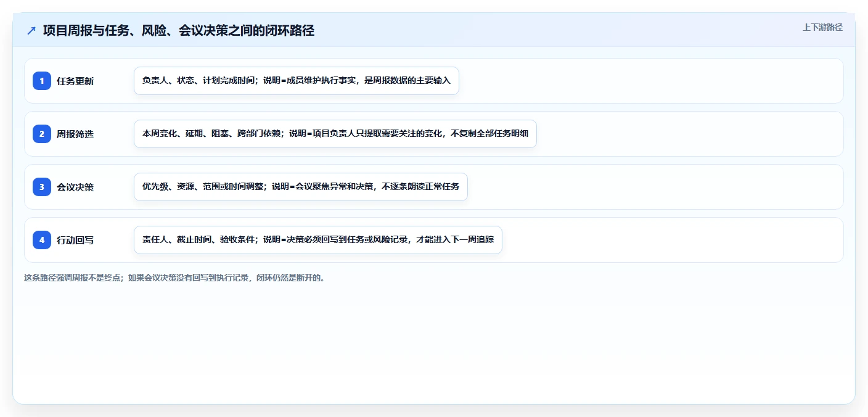Select the 行动回写 step label
This screenshot has height=417, width=868.
click(75, 240)
